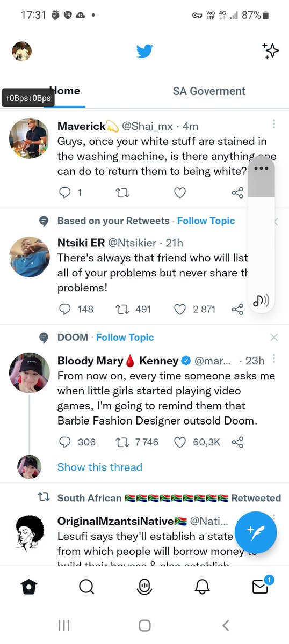
Task: Retweet Bloody Mary Kenney's Doom tweet
Action: coord(122,442)
